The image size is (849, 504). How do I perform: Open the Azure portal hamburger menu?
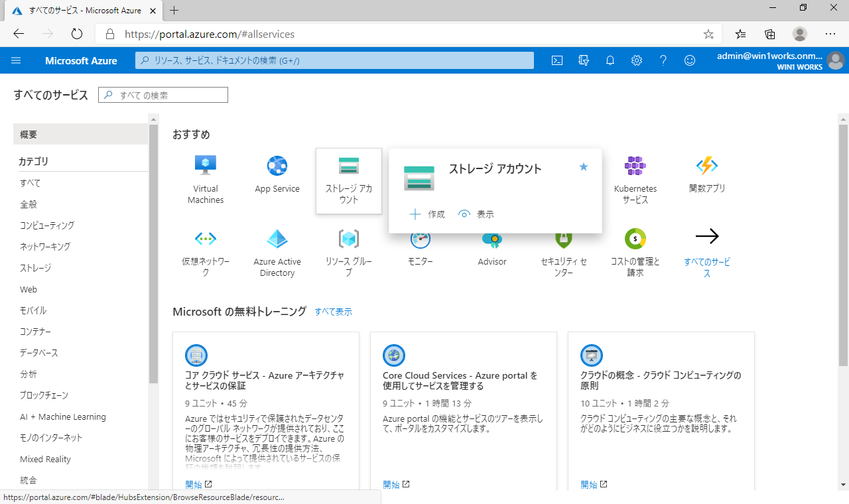(x=17, y=60)
